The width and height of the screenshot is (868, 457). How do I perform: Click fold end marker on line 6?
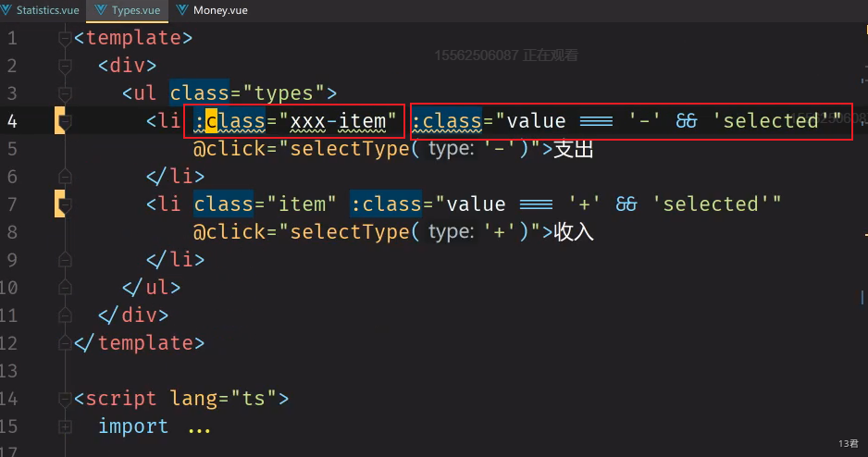pyautogui.click(x=65, y=177)
